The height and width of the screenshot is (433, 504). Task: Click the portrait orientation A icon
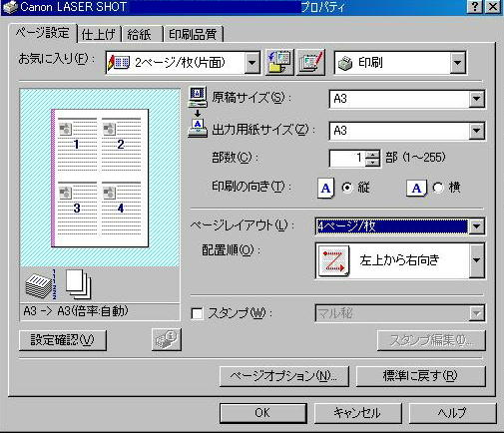click(x=325, y=189)
